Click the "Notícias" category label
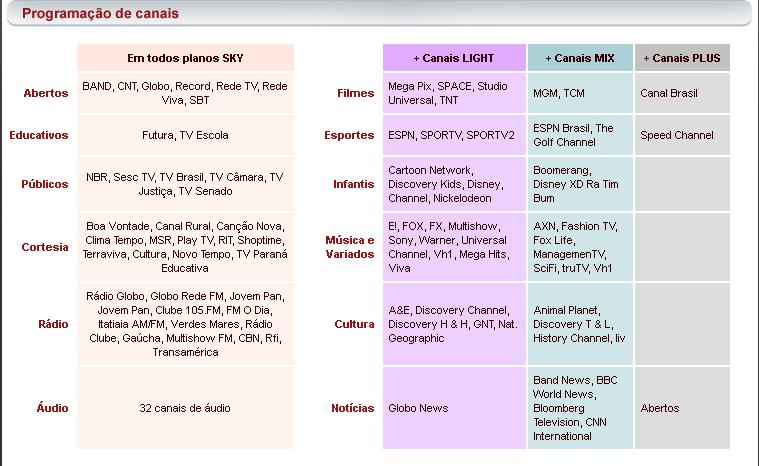Viewport: 759px width, 466px height. (x=352, y=408)
